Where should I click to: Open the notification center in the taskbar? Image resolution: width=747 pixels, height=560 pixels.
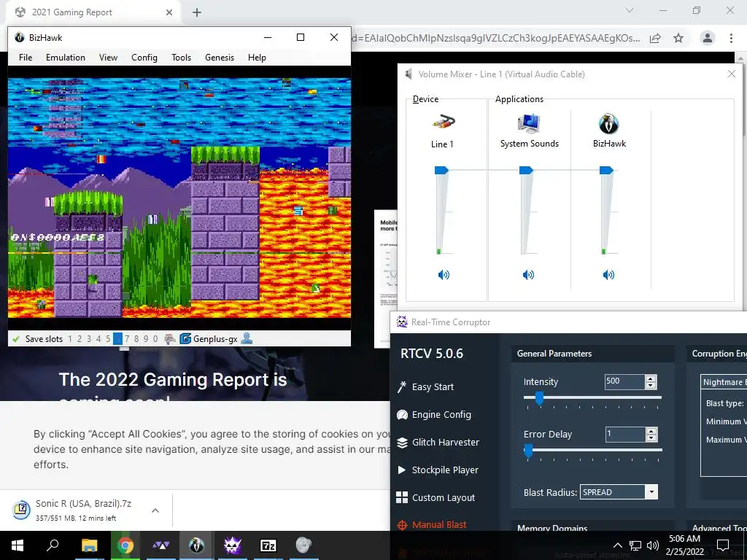click(x=723, y=545)
